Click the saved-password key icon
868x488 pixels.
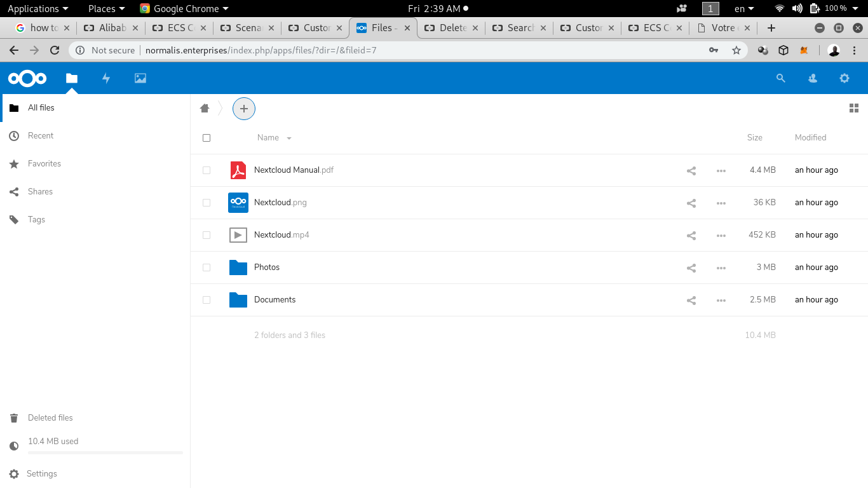[714, 50]
